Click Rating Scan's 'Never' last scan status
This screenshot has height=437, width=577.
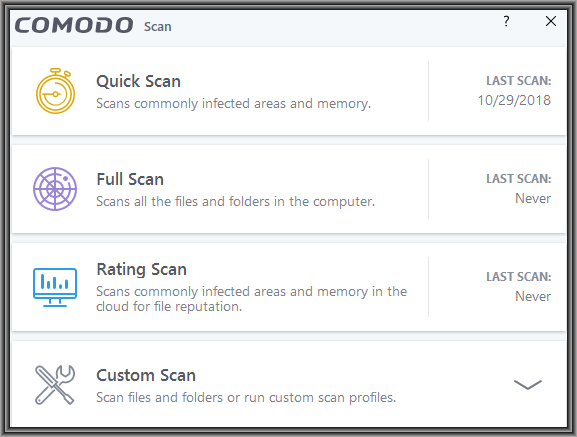click(x=533, y=296)
